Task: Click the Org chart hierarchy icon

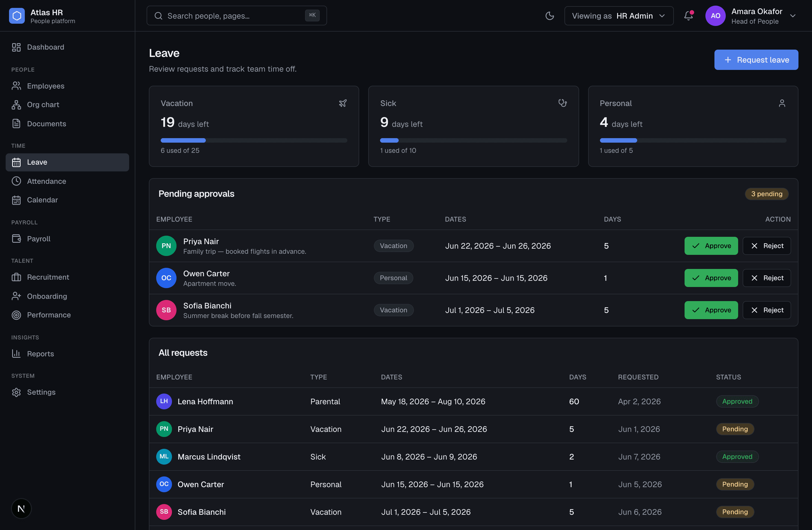Action: 16,105
